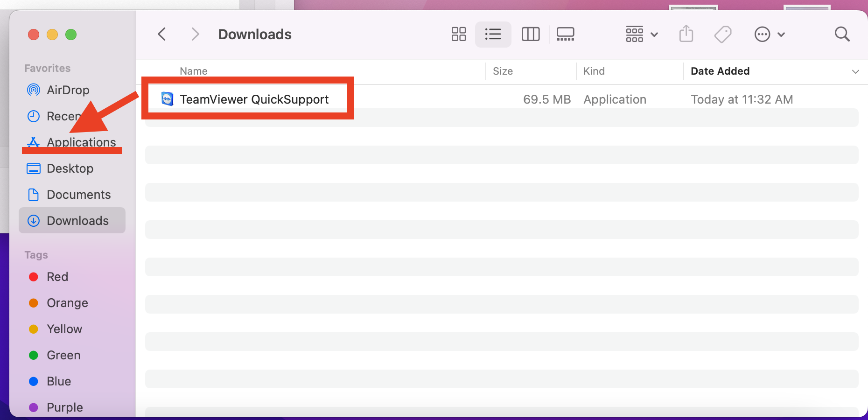Select Downloads in the sidebar

pyautogui.click(x=72, y=221)
